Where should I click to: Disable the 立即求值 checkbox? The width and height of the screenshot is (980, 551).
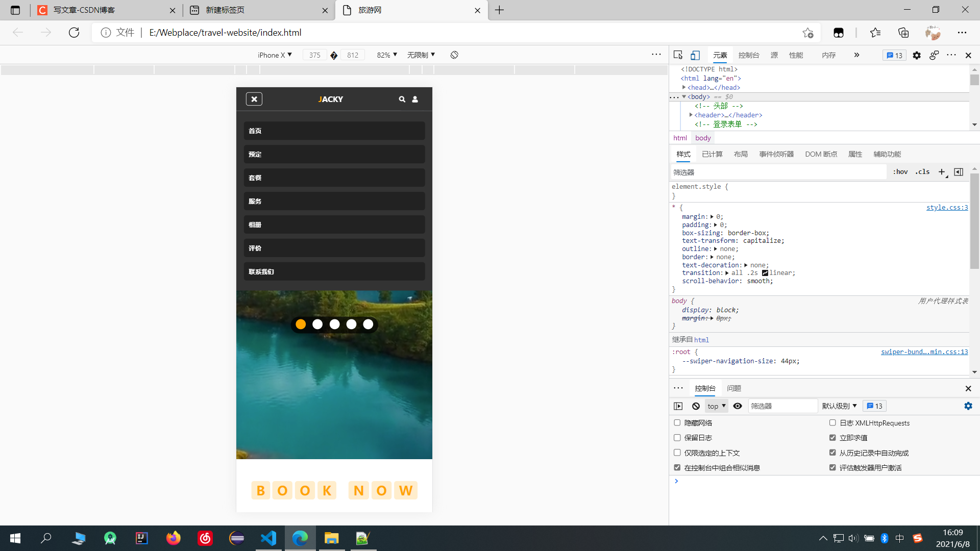coord(832,437)
